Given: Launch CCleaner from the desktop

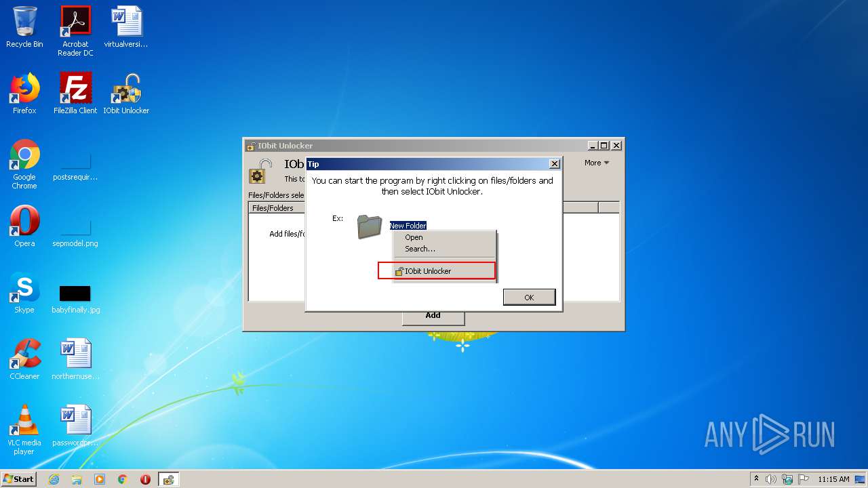Looking at the screenshot, I should 24,360.
